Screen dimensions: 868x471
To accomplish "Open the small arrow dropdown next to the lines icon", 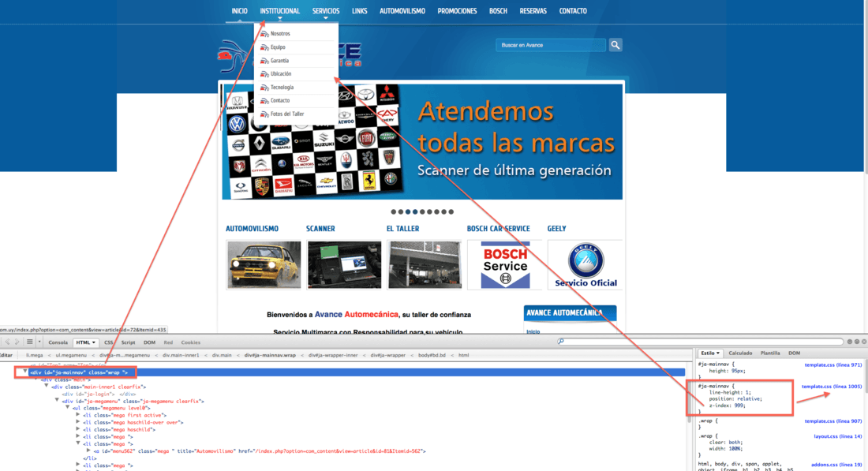I will pyautogui.click(x=39, y=342).
